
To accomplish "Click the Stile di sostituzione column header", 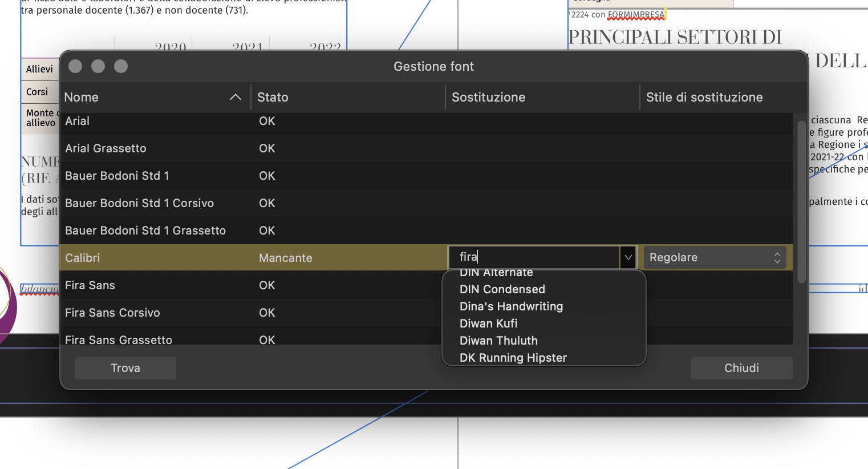I will tap(704, 97).
